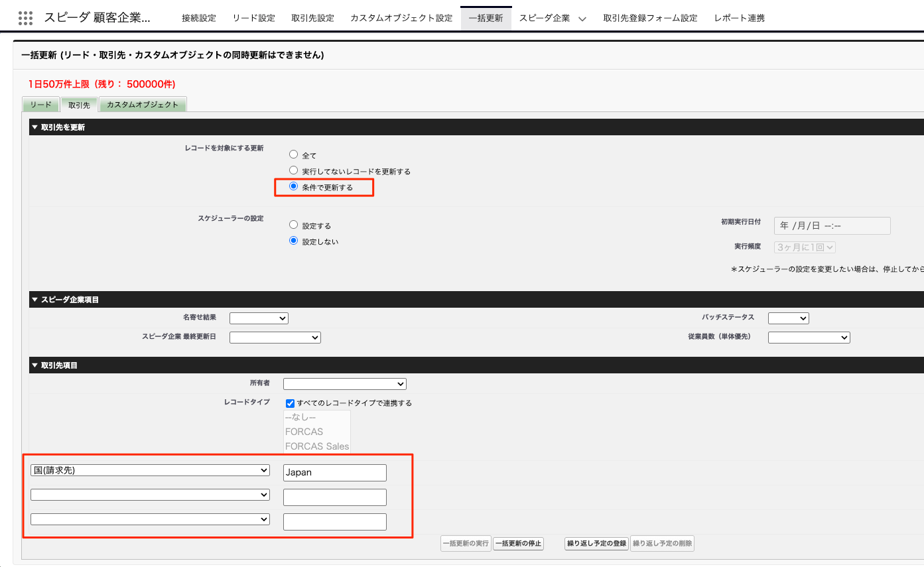Click the 繰り返し予定の登録 button
This screenshot has height=567, width=924.
[596, 544]
